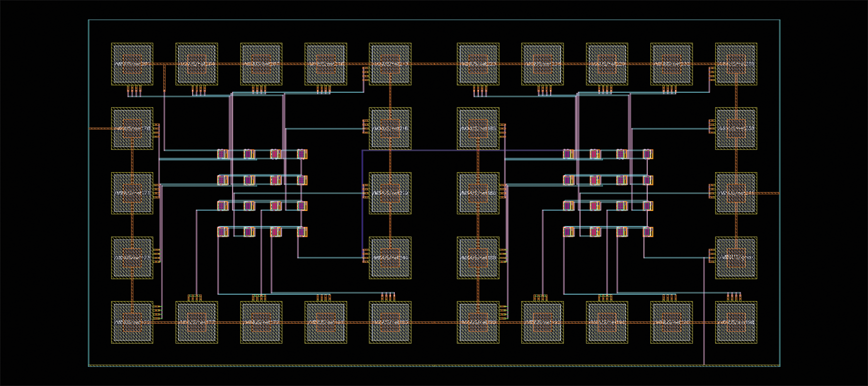Select bottom-right transistor in right device array
The height and width of the screenshot is (386, 868).
click(648, 232)
